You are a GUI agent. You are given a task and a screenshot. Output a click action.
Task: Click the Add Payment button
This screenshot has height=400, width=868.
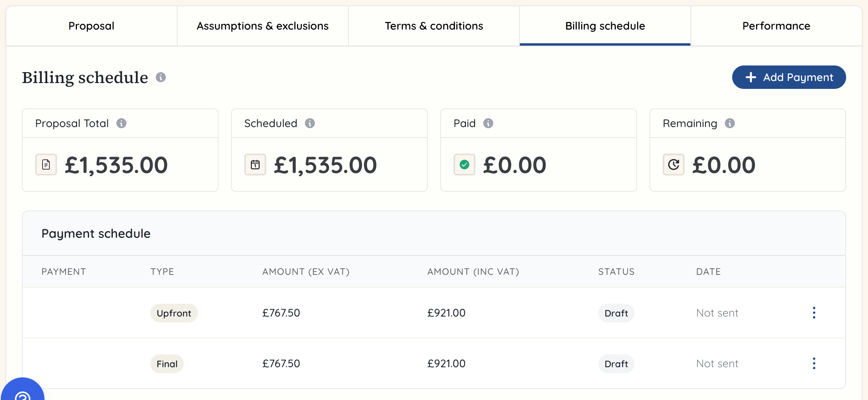(x=789, y=77)
